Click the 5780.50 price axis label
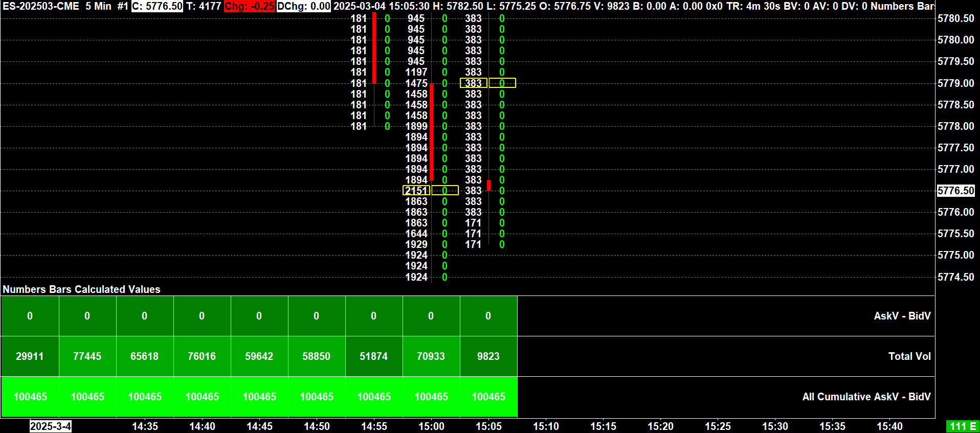The image size is (980, 433). click(955, 18)
